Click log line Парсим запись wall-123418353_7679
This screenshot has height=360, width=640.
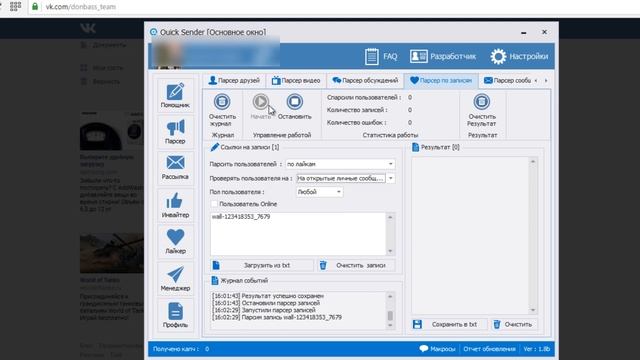(x=277, y=317)
